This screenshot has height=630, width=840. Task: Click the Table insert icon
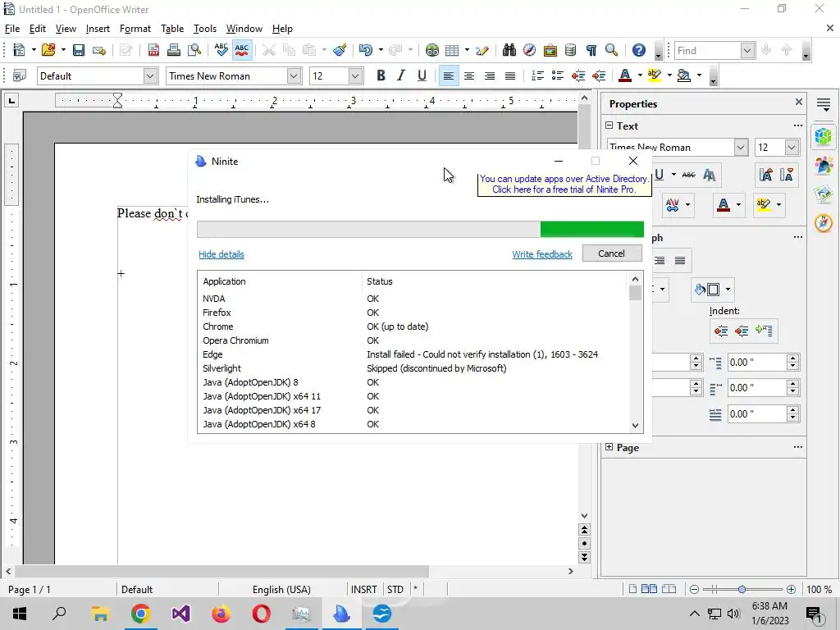(452, 50)
